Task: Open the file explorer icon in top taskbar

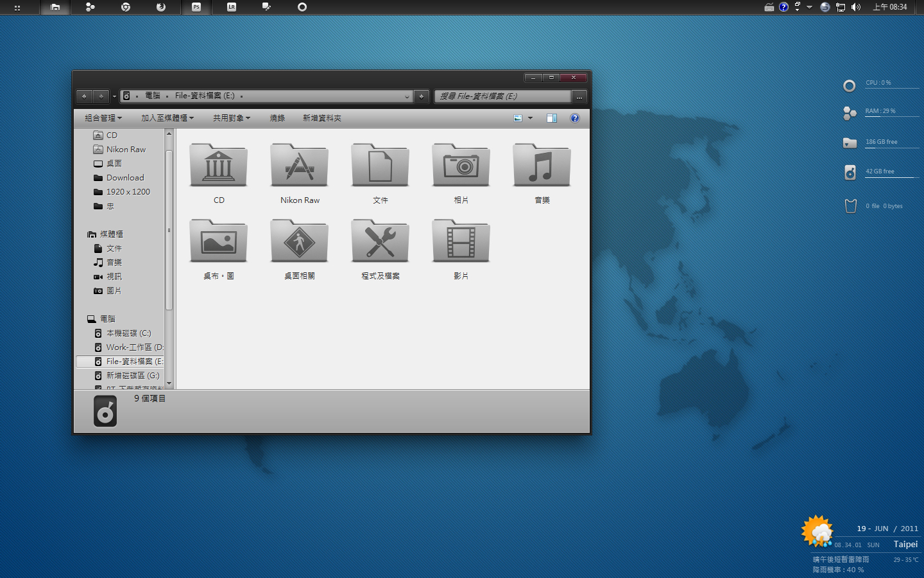Action: [55, 7]
